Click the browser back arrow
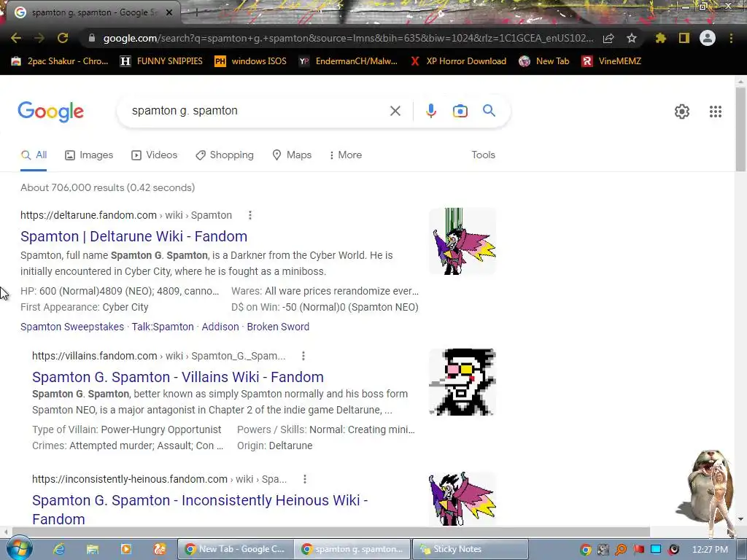 [16, 38]
